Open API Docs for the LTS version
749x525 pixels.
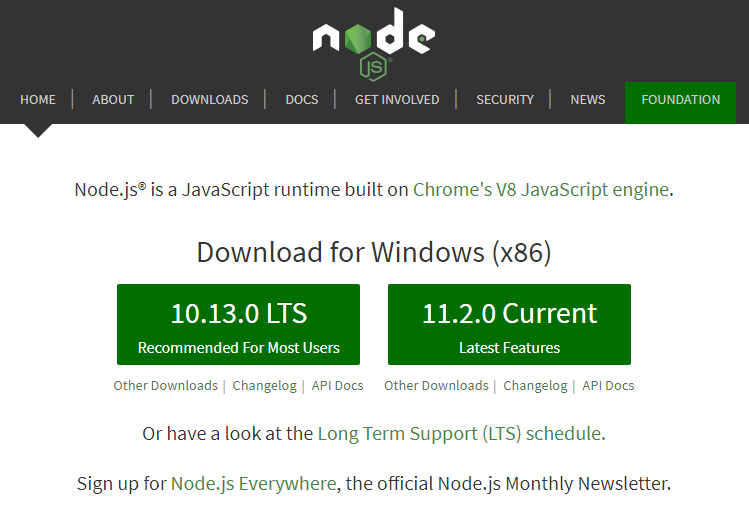pos(337,386)
